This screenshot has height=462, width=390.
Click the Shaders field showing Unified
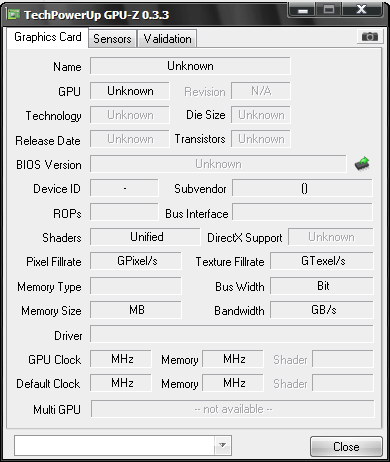145,237
